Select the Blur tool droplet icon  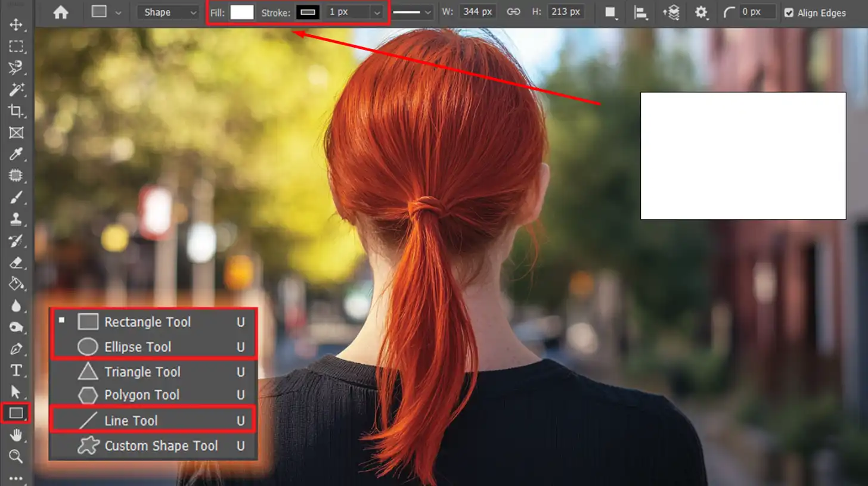click(x=16, y=306)
